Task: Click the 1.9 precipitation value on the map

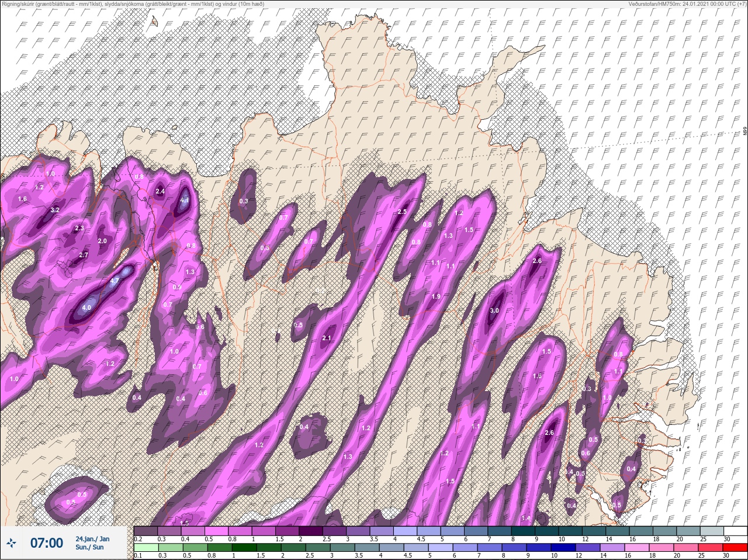Action: (436, 297)
